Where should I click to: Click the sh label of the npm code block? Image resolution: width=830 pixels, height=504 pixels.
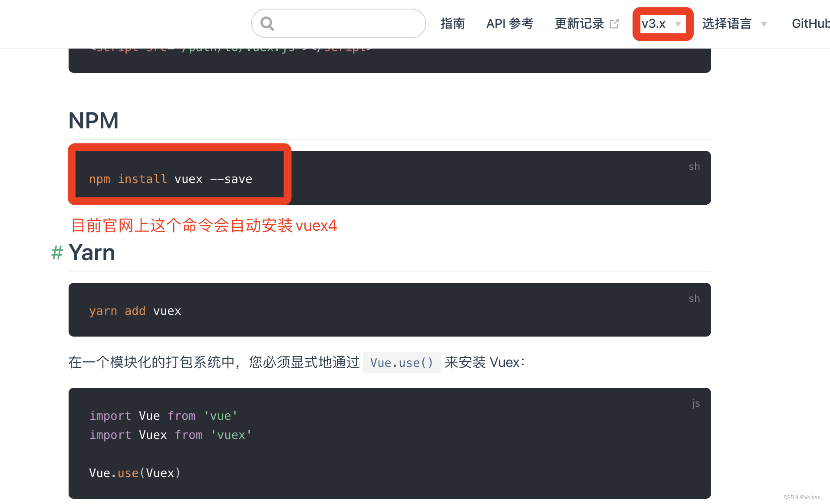point(694,167)
